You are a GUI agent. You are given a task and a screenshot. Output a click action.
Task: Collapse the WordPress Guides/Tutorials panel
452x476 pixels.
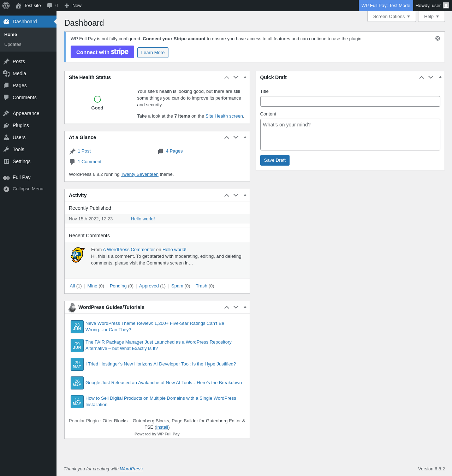[245, 307]
